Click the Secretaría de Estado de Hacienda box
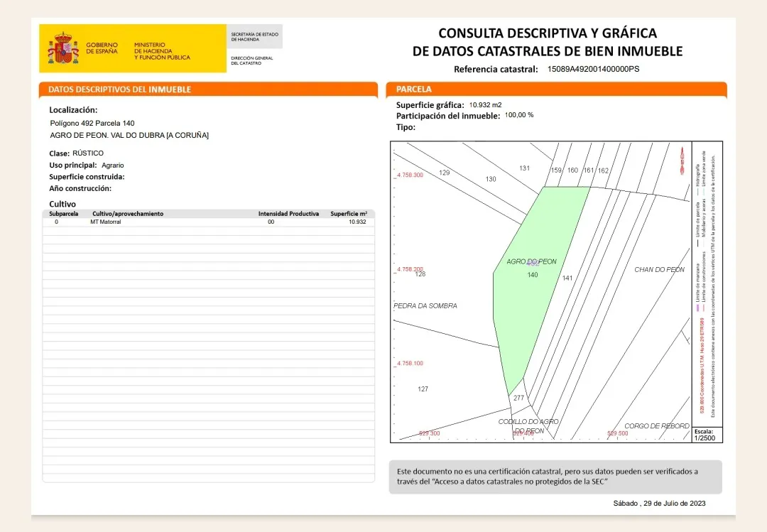767x532 pixels. [x=255, y=36]
